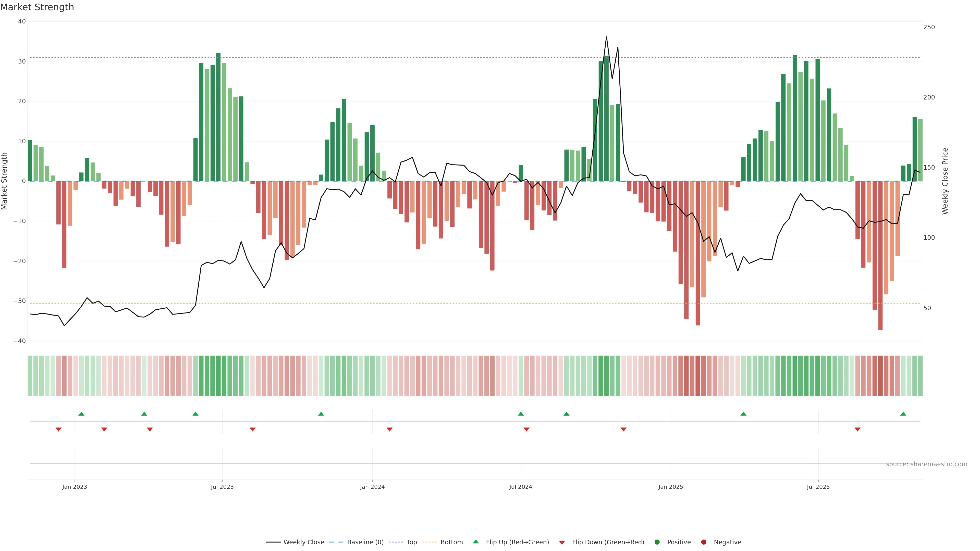Click the Weekly Close Price axis title

point(945,181)
